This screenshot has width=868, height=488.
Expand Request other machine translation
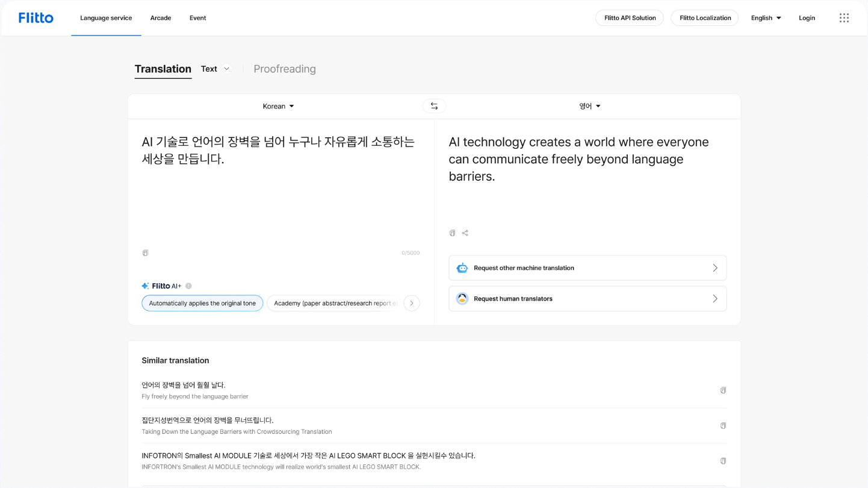[587, 268]
